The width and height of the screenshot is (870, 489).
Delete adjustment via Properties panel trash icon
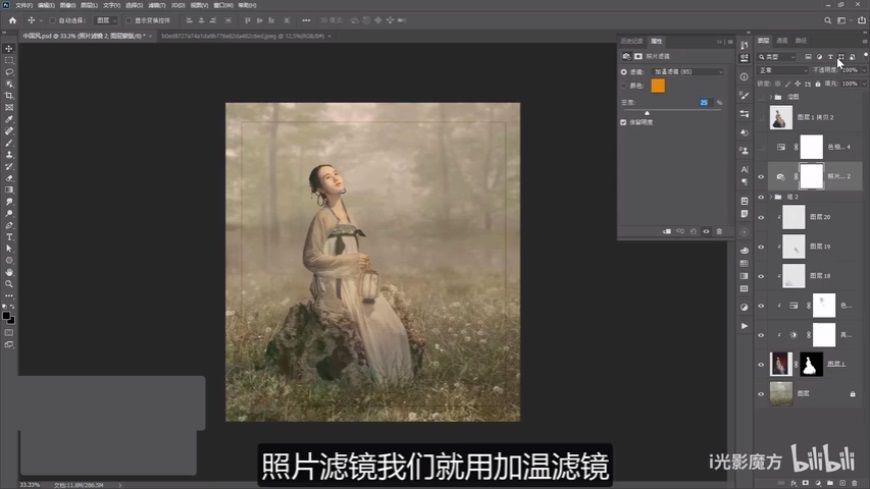click(719, 231)
